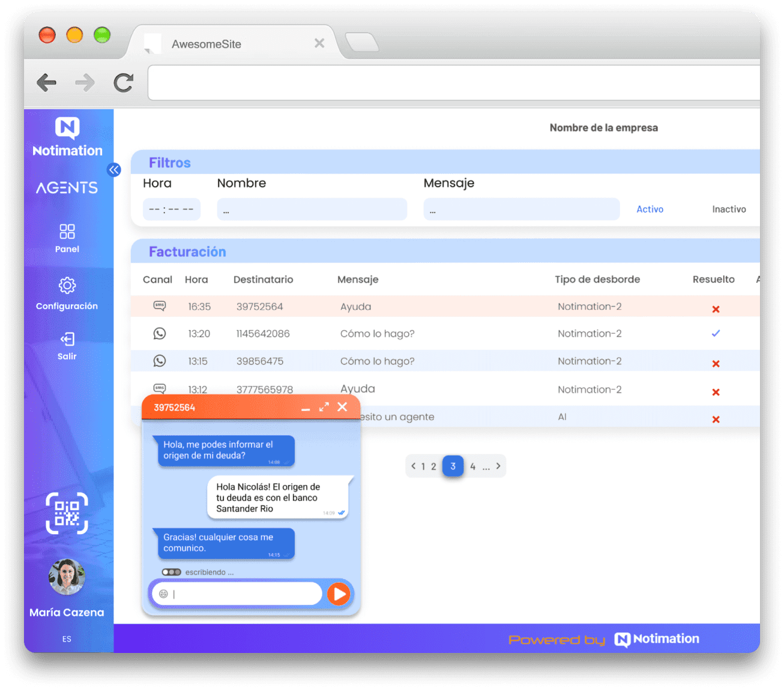Switch to the AwesomeSite browser tab
Viewport: 784px width, 689px height.
pyautogui.click(x=207, y=44)
